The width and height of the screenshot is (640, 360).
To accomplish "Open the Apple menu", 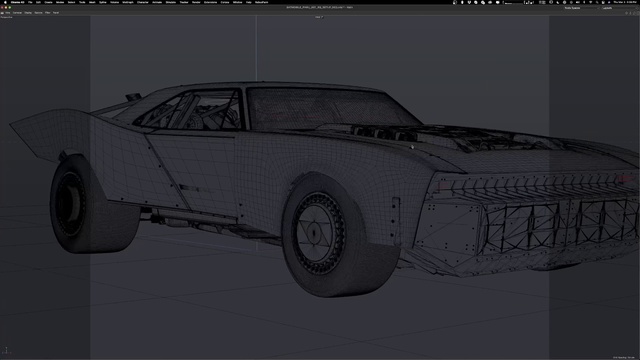I will pos(5,2).
